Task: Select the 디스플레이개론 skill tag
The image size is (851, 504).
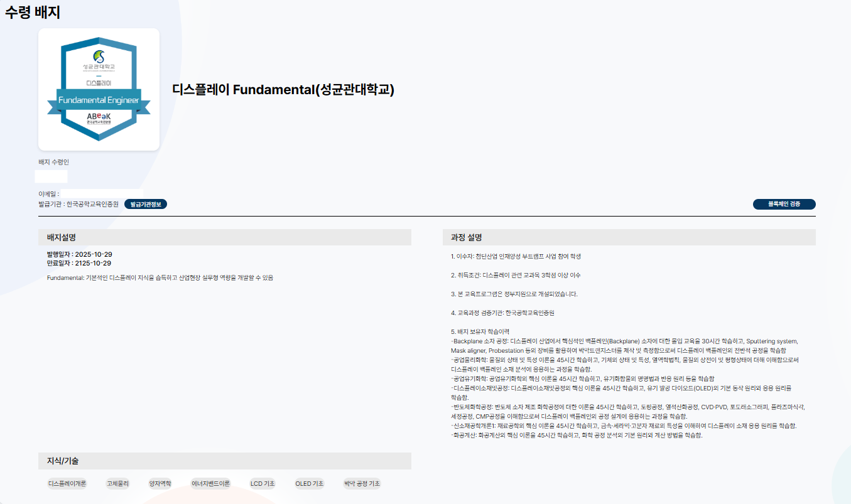Action: (67, 484)
